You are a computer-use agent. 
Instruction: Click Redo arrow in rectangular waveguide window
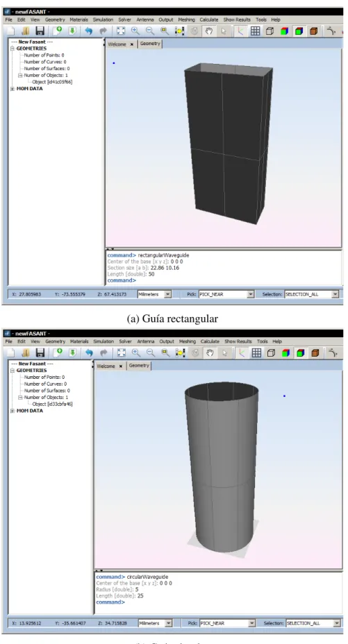103,31
